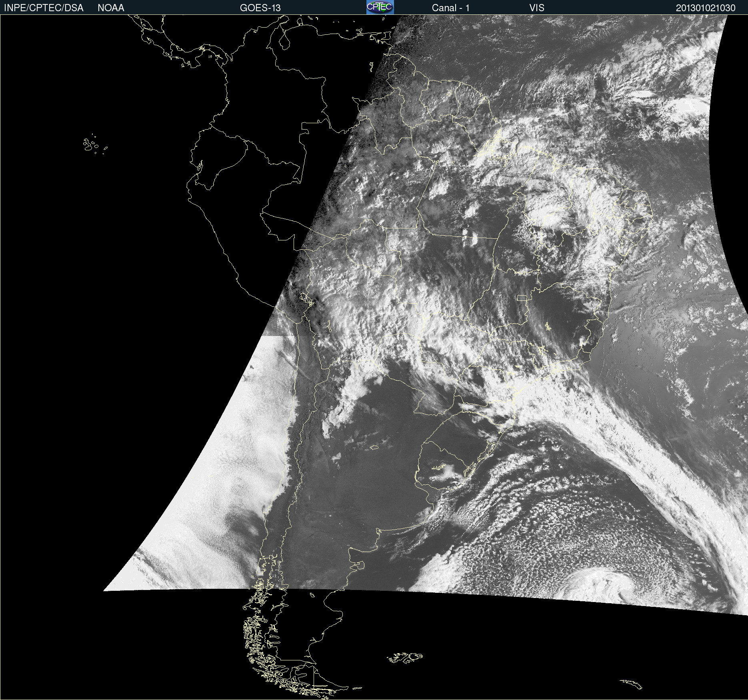Click the VIS channel label
This screenshot has height=700, width=748.
[537, 8]
